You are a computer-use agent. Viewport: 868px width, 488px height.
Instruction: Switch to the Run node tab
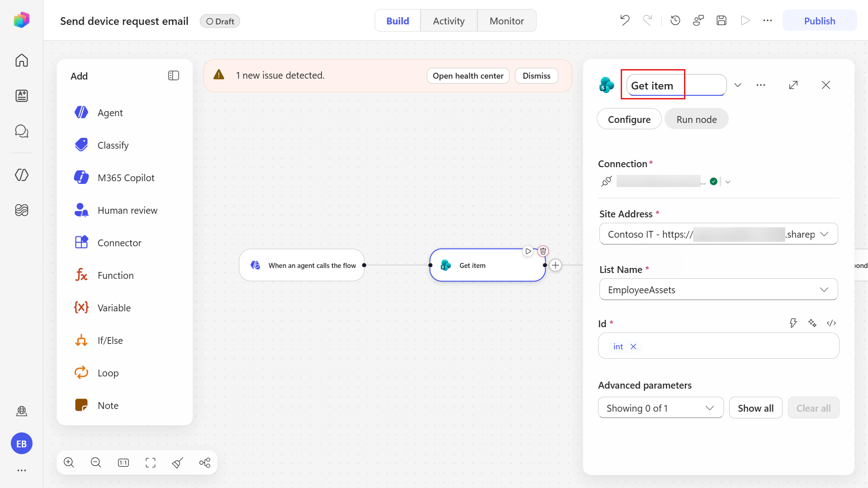[x=696, y=119]
